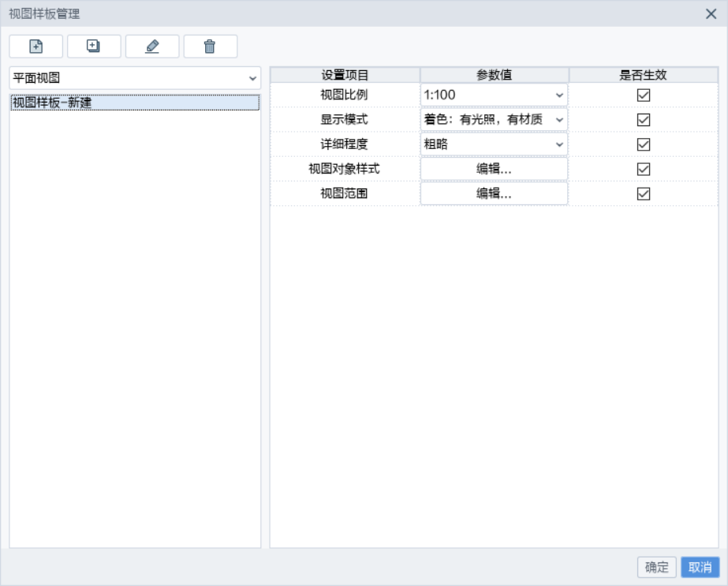Click 编辑 button for 视图范围
Viewport: 728px width, 586px height.
click(x=494, y=194)
